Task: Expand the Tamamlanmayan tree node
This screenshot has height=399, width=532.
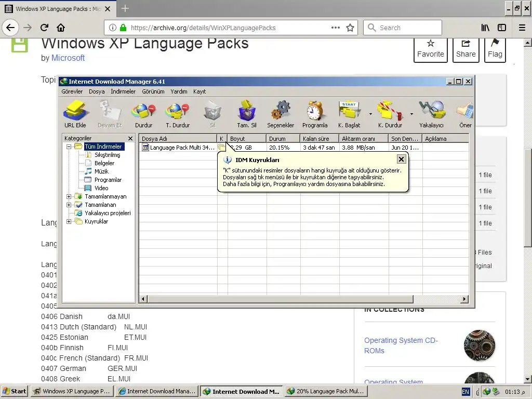Action: [69, 196]
